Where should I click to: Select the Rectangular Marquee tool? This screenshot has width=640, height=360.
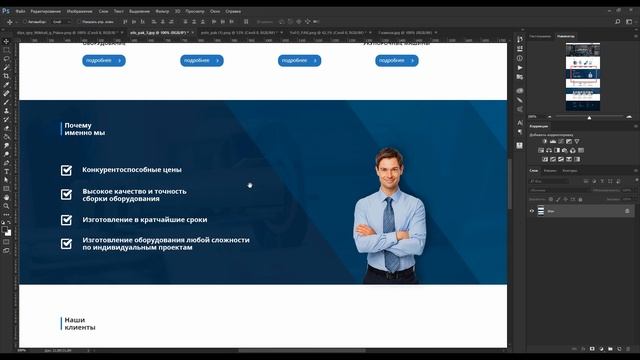tap(6, 50)
